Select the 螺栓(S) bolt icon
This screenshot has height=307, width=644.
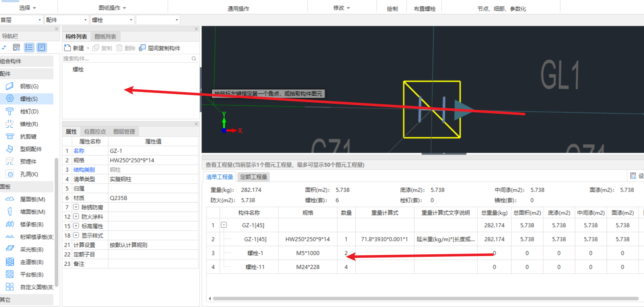(x=10, y=99)
